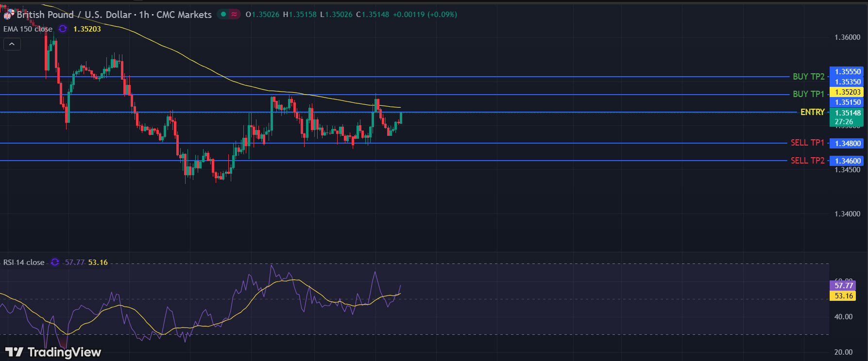Image resolution: width=868 pixels, height=361 pixels.
Task: Click the purple refresh icon beside EMA 150
Action: pos(63,29)
